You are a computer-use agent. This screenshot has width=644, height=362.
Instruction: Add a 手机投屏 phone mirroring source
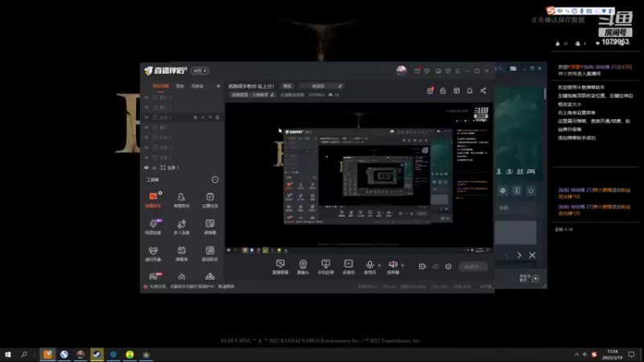326,266
